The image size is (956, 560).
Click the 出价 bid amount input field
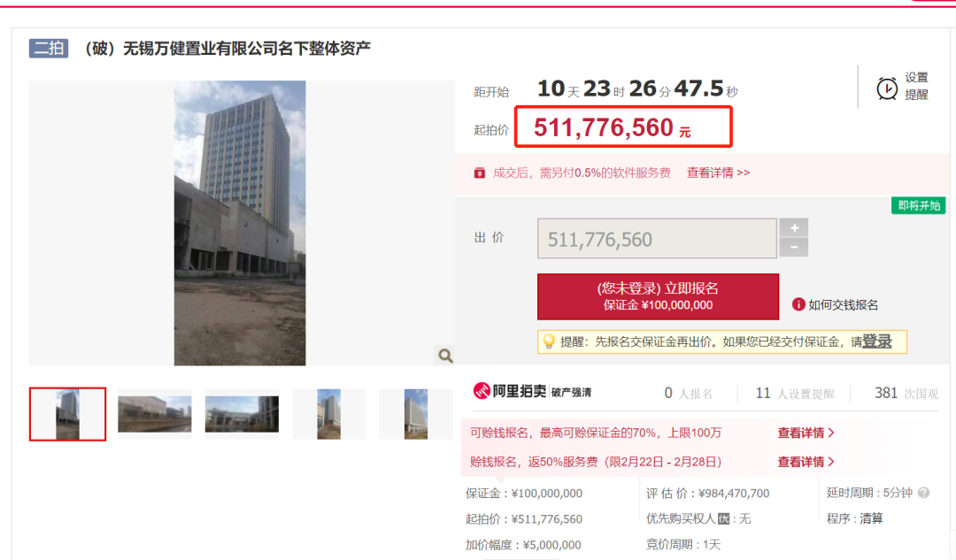tap(657, 238)
